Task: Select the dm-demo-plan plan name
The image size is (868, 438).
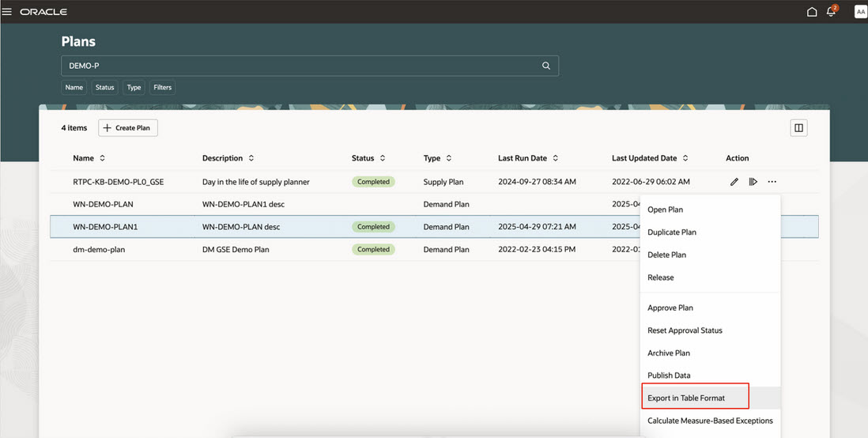Action: 99,250
